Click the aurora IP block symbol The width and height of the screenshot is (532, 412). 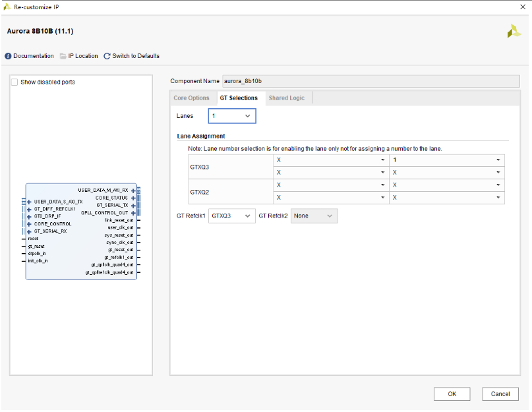point(82,232)
